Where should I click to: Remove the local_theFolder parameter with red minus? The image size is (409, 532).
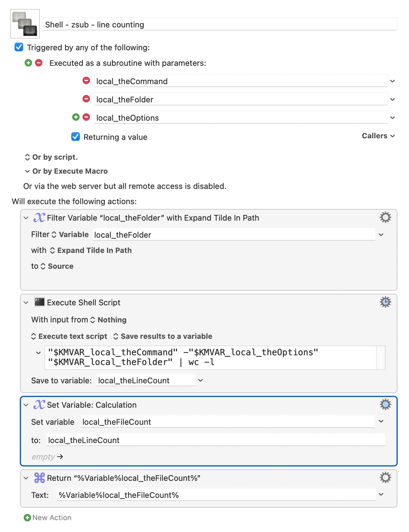86,99
